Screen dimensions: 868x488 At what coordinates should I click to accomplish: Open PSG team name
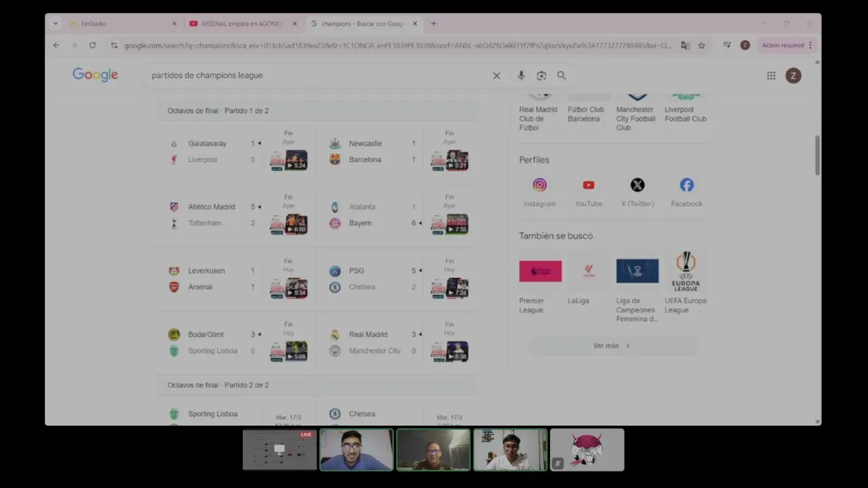[x=357, y=270]
